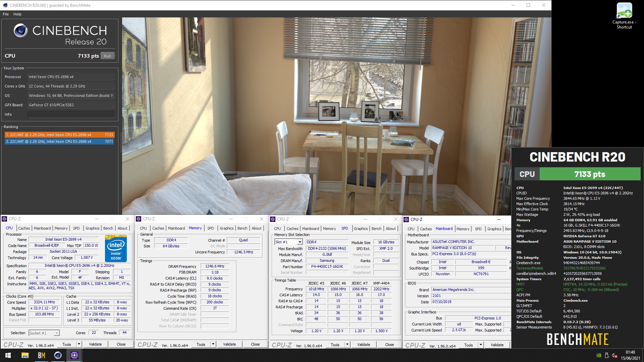This screenshot has width=644, height=362.
Task: Click the RAMPAGE V EDITION 10 model field
Action: (x=463, y=248)
